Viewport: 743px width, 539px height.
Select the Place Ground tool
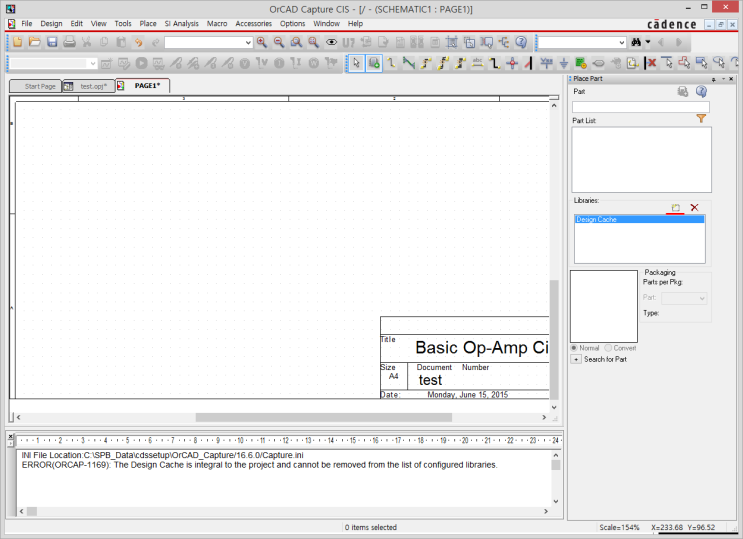(x=564, y=63)
